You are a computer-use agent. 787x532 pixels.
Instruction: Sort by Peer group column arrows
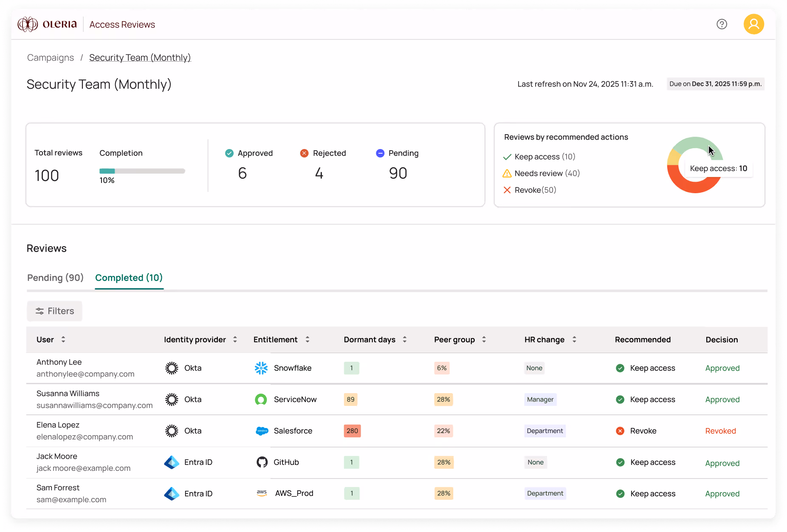coord(484,339)
